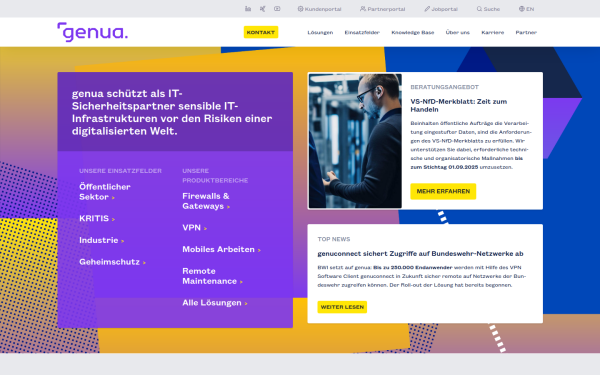Open the Partnerportal link
600x375 pixels.
383,9
